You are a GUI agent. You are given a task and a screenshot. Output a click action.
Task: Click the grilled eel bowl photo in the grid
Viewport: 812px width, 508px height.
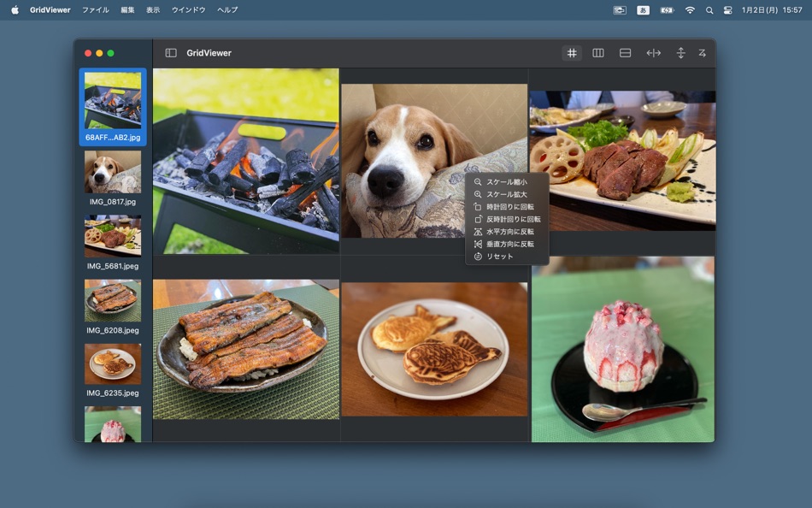(x=246, y=350)
